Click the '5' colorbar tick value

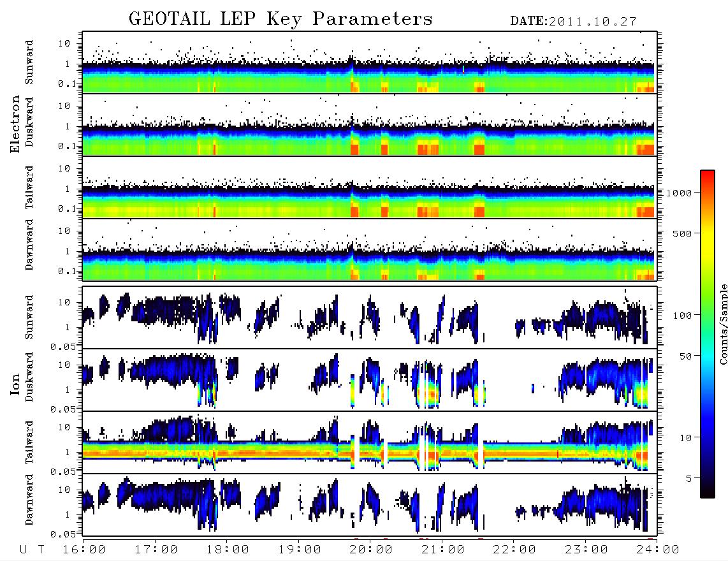coord(689,479)
